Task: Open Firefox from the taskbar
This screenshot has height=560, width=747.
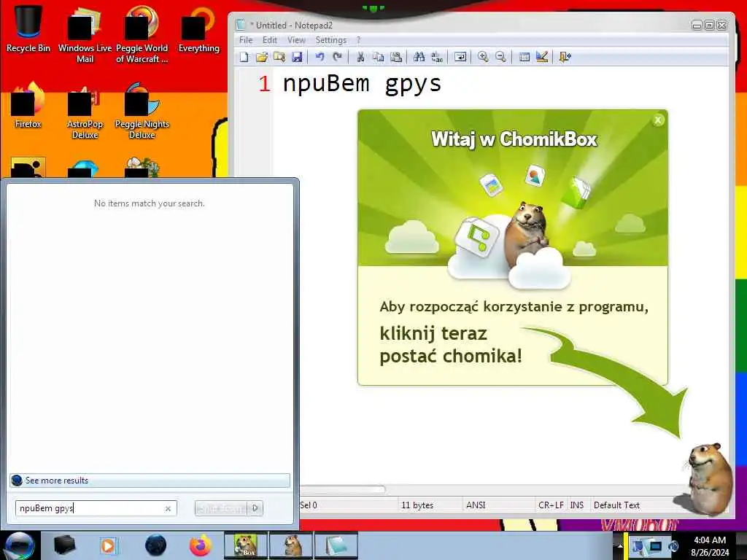Action: (x=201, y=545)
